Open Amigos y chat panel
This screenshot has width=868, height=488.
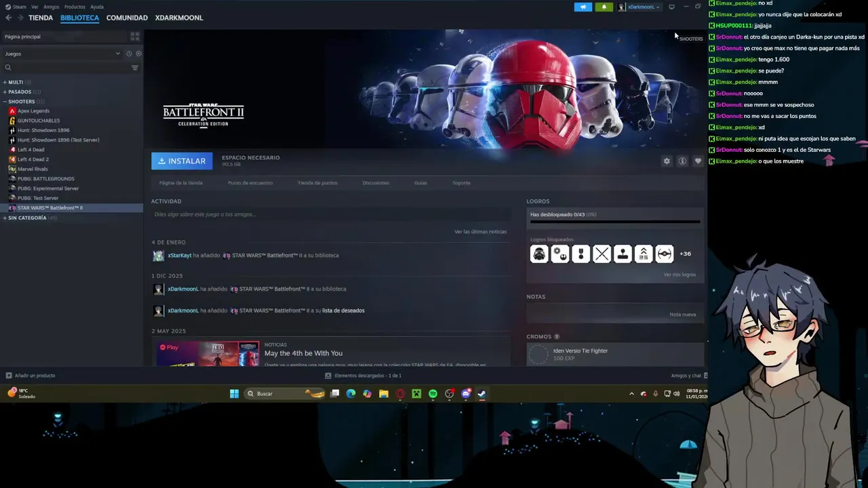[689, 375]
